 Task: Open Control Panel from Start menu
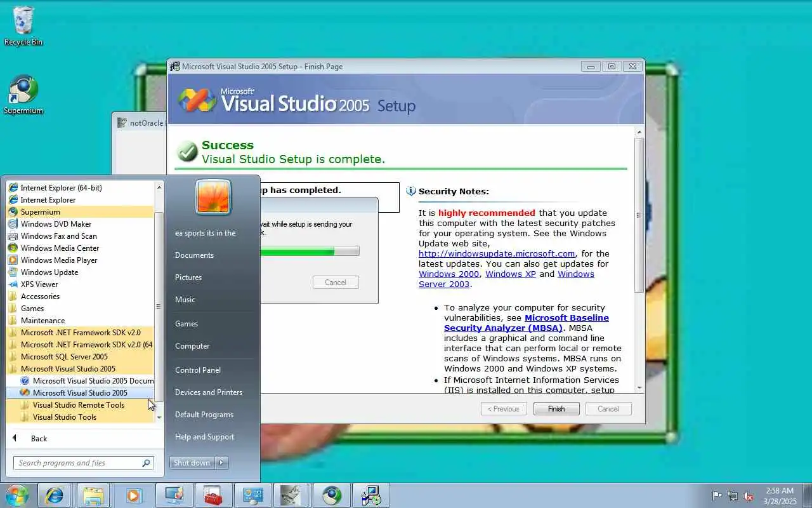pyautogui.click(x=212, y=370)
